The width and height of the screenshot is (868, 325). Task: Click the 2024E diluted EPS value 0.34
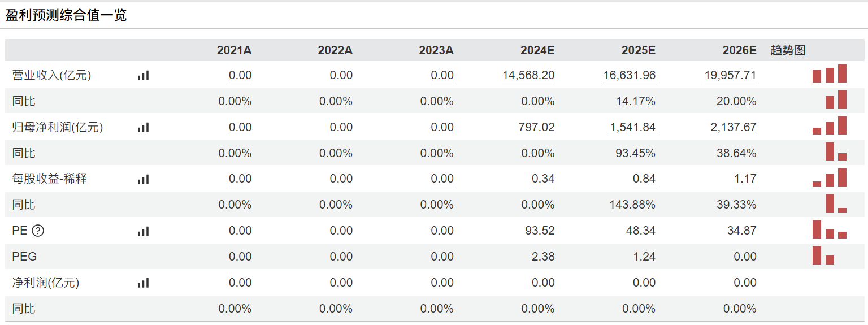[543, 179]
